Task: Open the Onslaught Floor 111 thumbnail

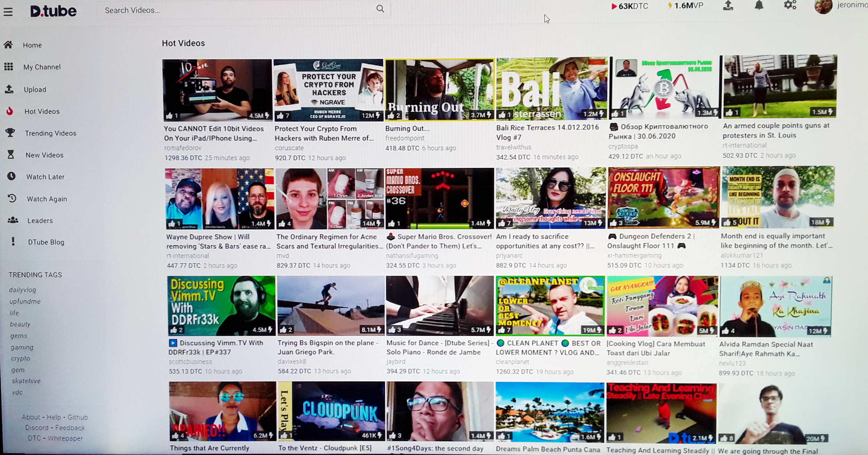Action: tap(663, 197)
